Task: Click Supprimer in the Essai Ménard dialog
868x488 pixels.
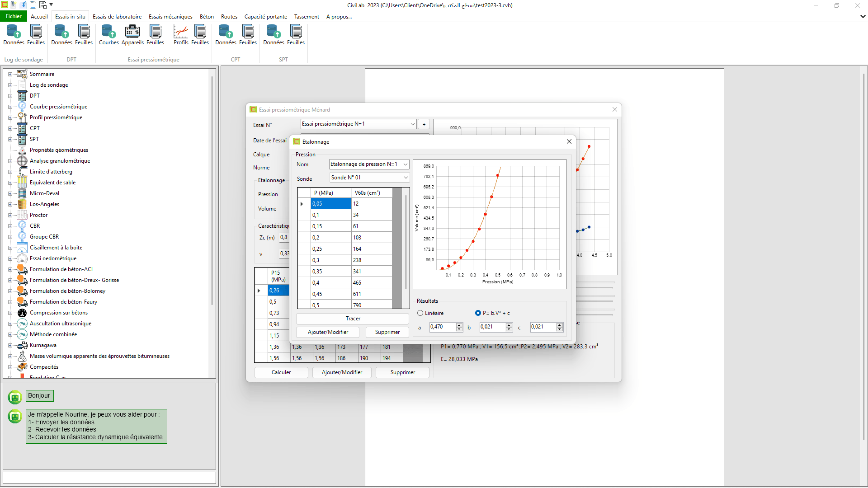Action: click(x=402, y=372)
